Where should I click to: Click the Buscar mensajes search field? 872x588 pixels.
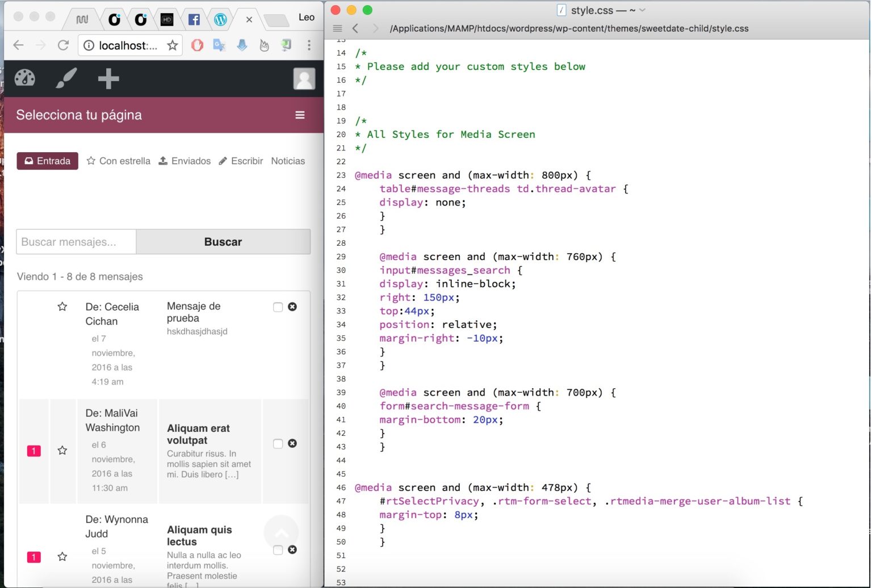click(x=76, y=242)
